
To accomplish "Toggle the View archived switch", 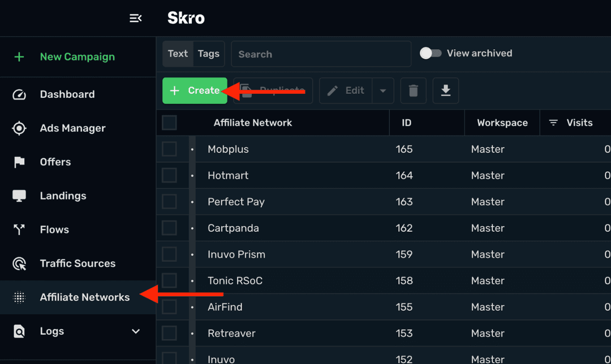I will 431,53.
